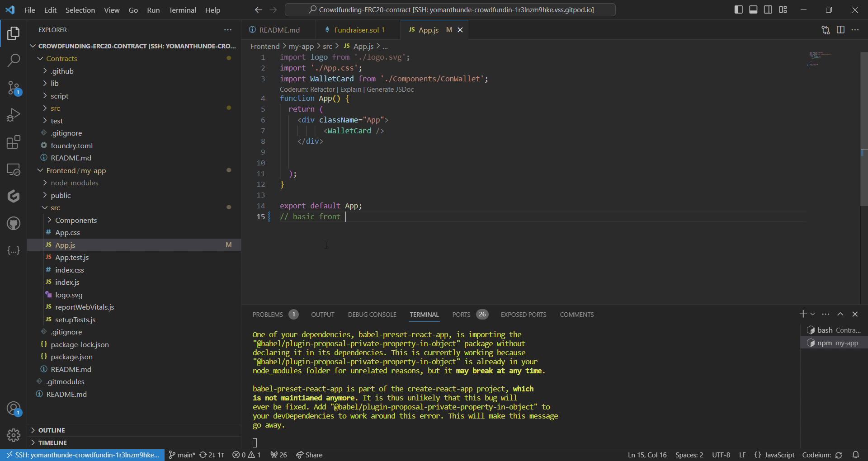
Task: Open the Manage gear icon
Action: (x=14, y=435)
